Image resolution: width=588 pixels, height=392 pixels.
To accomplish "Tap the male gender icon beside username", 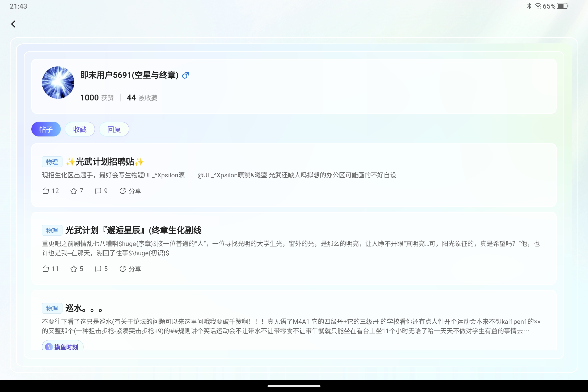I will click(185, 75).
